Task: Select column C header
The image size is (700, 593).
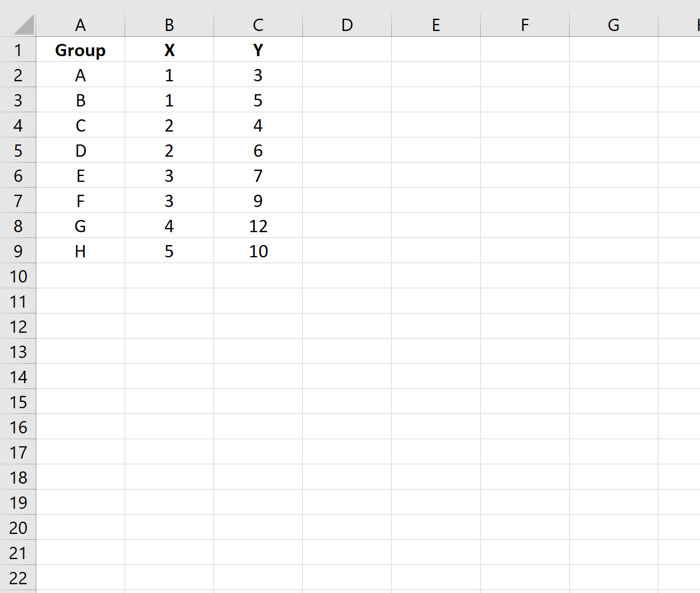Action: 258,25
